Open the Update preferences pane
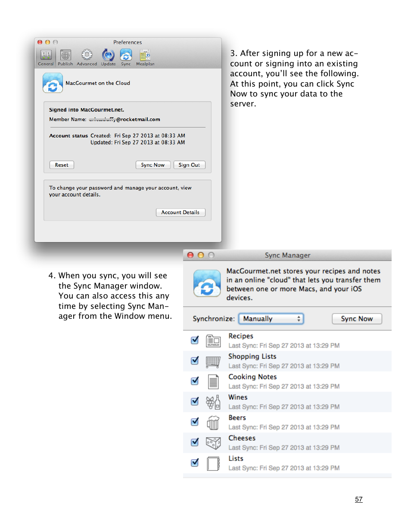411x532 pixels. click(108, 58)
